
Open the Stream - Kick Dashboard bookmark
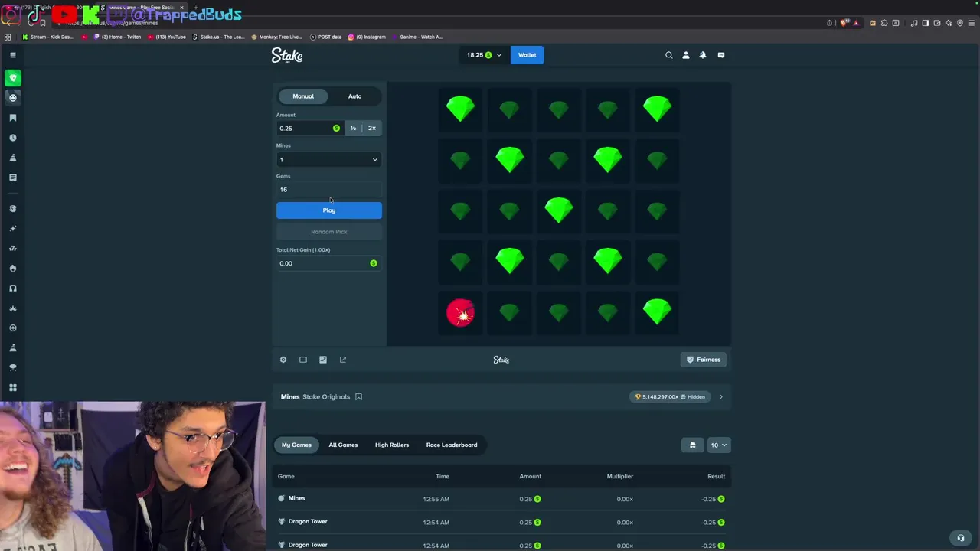tap(47, 37)
